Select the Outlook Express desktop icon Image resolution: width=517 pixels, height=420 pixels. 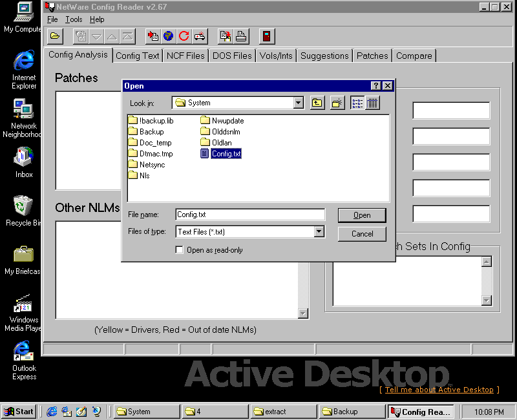pos(24,361)
